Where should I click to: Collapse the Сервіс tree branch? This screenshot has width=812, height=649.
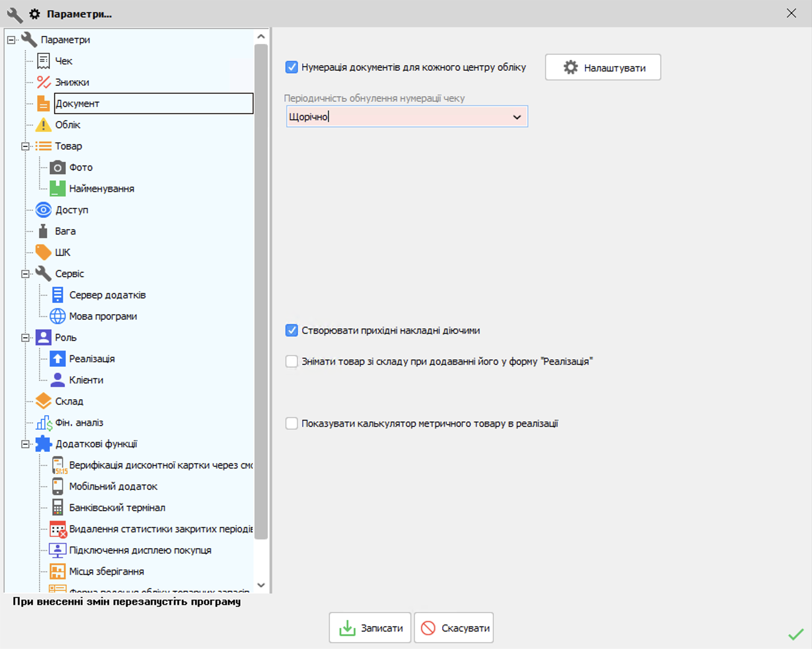(x=25, y=274)
